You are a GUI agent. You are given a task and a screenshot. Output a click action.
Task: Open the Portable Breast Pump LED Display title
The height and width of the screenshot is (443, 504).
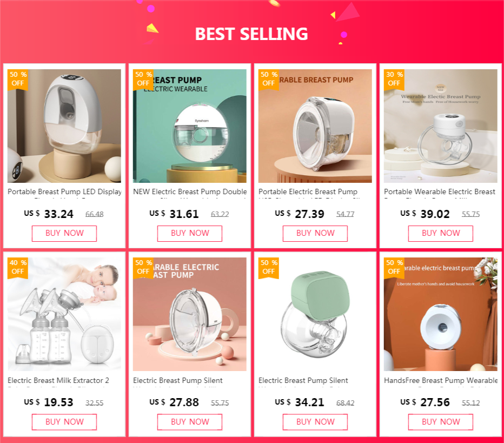[64, 191]
